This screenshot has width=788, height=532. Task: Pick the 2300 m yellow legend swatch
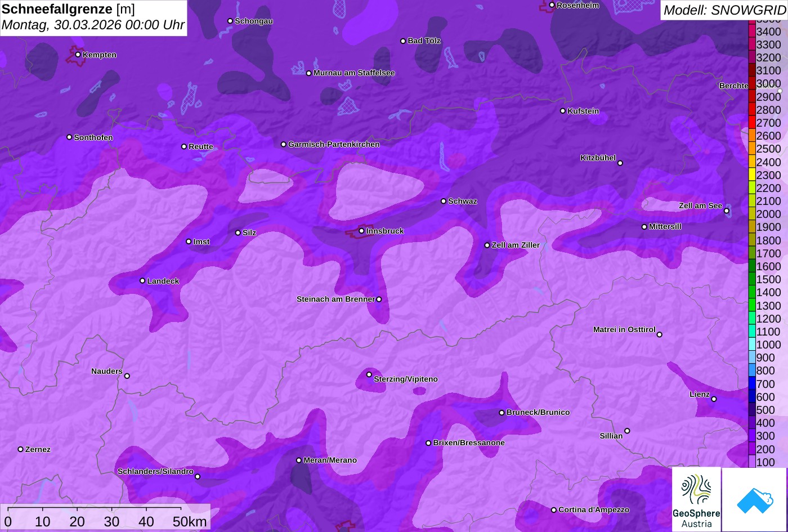[752, 175]
